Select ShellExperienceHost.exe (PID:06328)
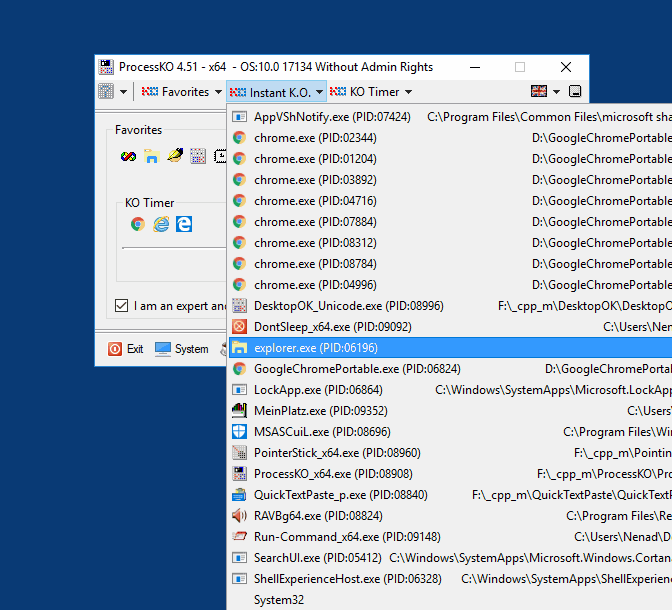 (x=450, y=579)
